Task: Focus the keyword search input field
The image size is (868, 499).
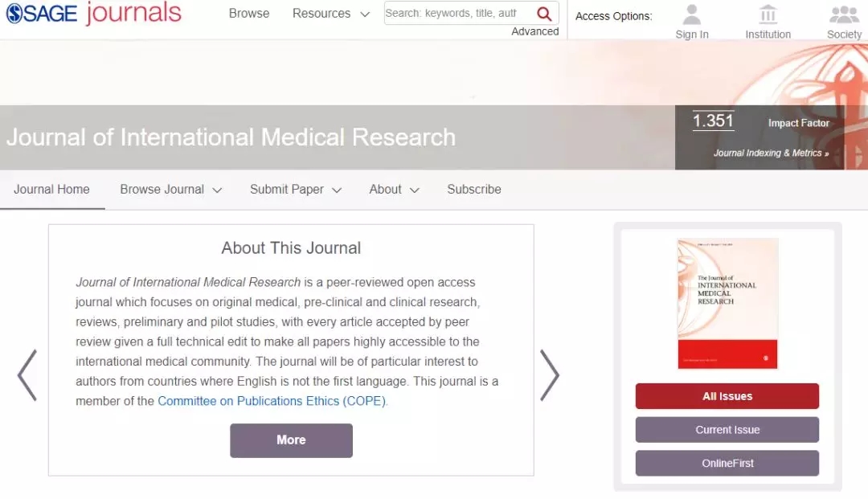Action: [x=459, y=14]
